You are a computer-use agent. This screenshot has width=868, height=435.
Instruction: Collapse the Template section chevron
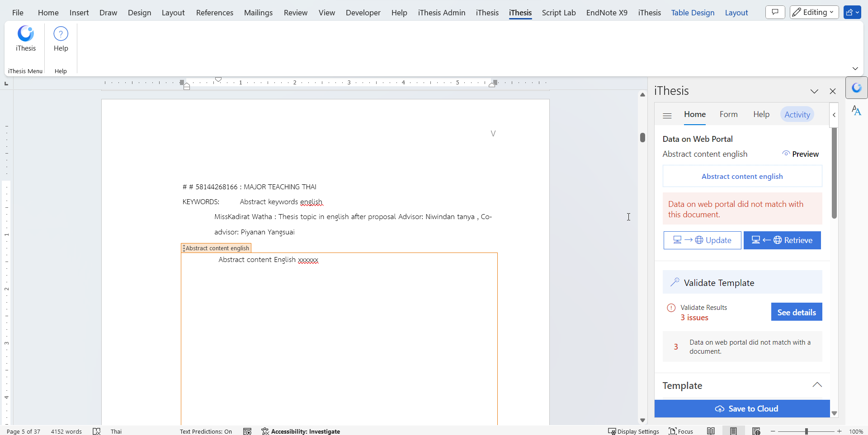(x=817, y=385)
